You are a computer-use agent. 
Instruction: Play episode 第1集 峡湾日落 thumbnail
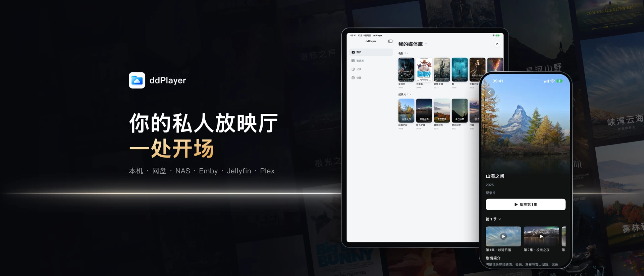click(x=503, y=236)
